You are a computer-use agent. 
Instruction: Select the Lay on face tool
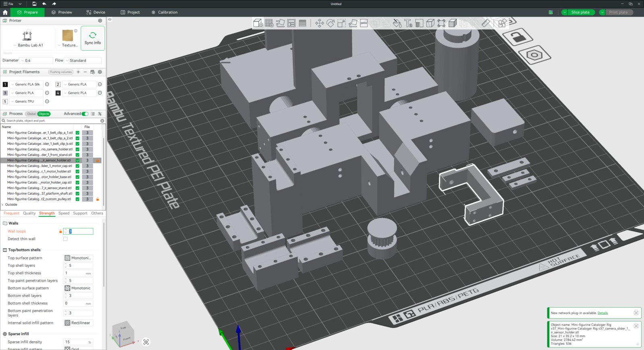click(353, 23)
